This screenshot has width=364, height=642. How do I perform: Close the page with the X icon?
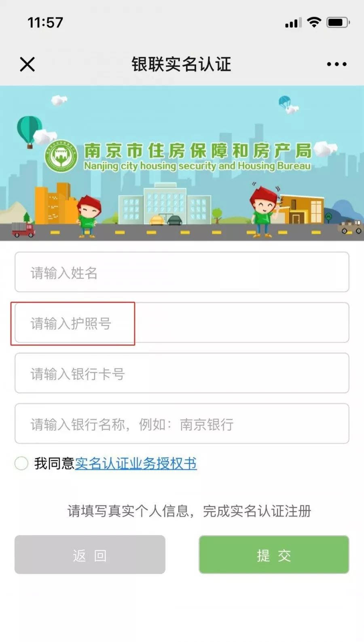point(28,64)
